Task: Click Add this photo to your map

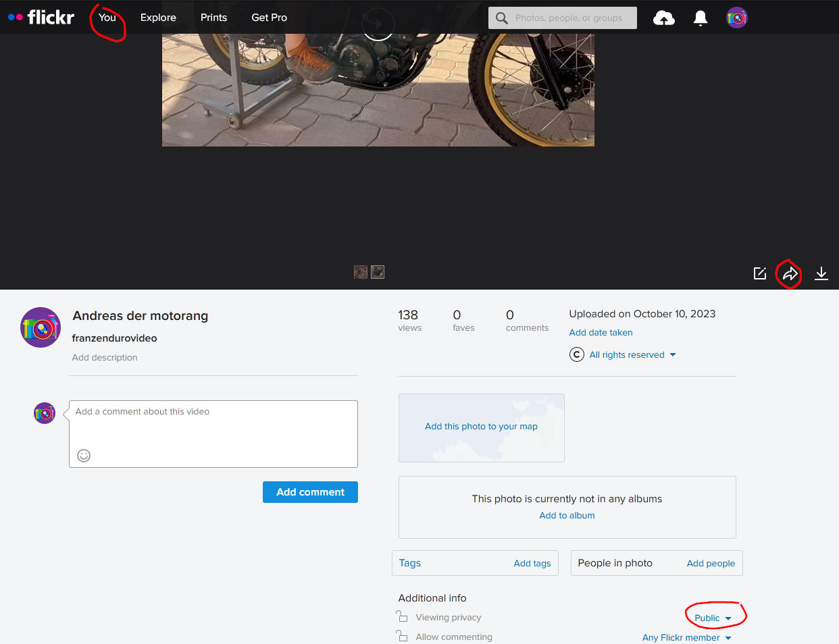Action: pyautogui.click(x=481, y=427)
